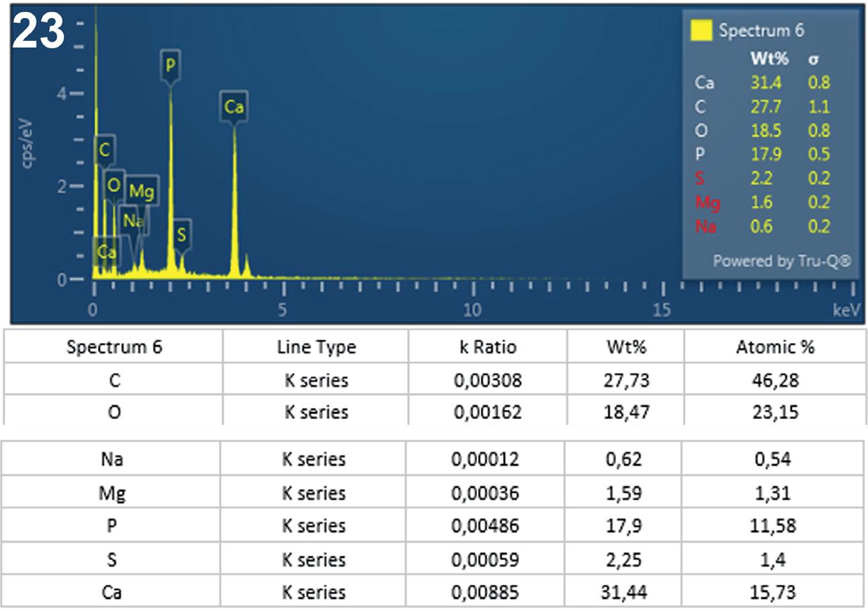Click the red Na entry in the legend
The image size is (868, 611).
[x=705, y=226]
